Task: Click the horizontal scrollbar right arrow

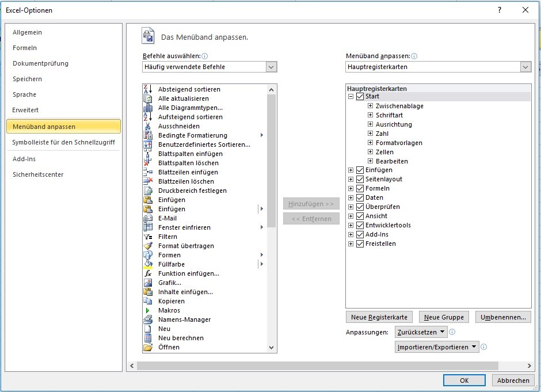Action: 529,366
